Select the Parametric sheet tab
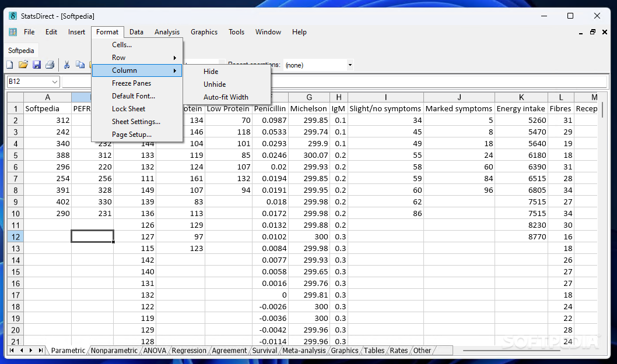The height and width of the screenshot is (364, 617). (x=68, y=351)
